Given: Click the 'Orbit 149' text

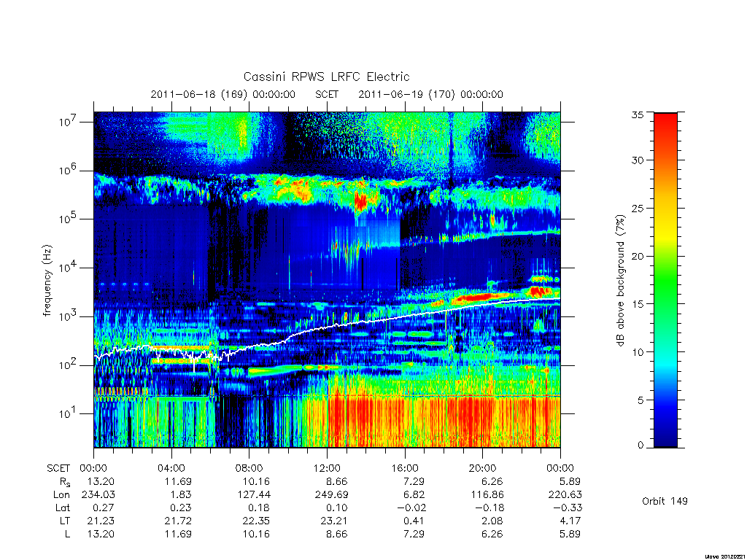Looking at the screenshot, I should tap(665, 501).
